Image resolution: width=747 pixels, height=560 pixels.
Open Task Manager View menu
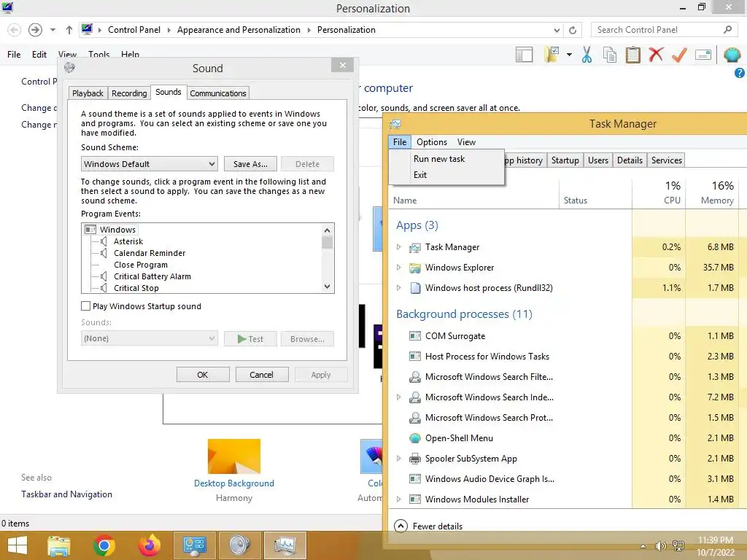point(466,142)
